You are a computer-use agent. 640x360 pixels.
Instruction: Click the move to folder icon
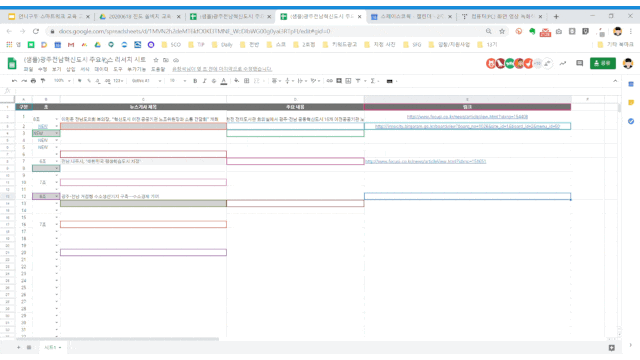coord(166,60)
